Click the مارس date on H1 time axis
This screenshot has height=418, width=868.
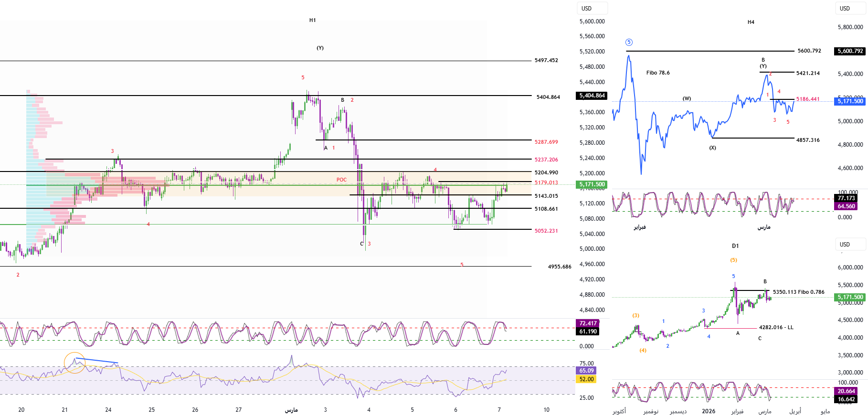click(291, 410)
